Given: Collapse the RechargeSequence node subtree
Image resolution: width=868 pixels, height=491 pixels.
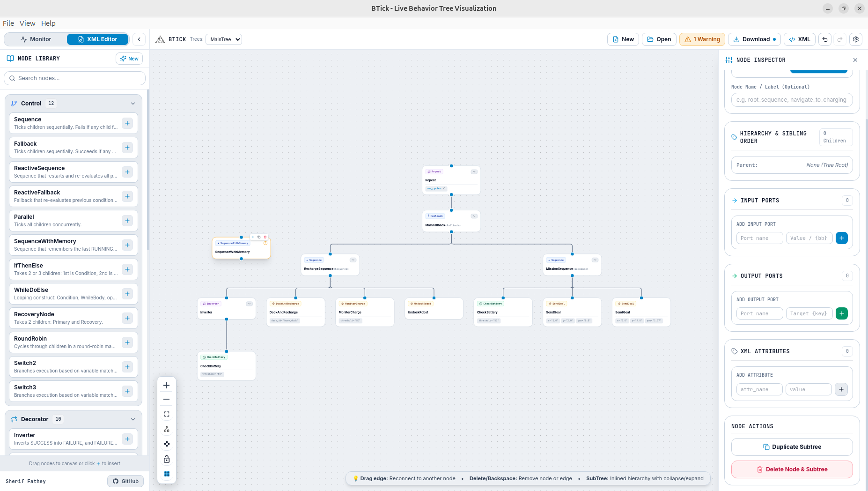Looking at the screenshot, I should click(353, 260).
